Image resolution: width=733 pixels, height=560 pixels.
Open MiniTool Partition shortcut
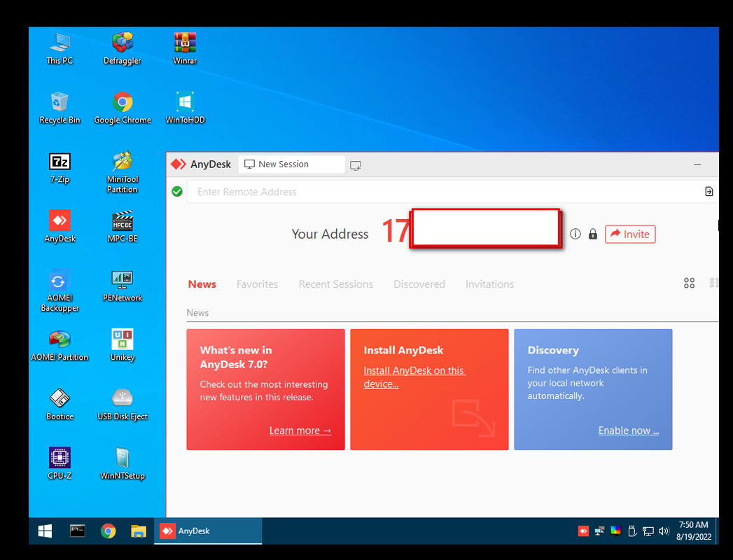coord(123,172)
